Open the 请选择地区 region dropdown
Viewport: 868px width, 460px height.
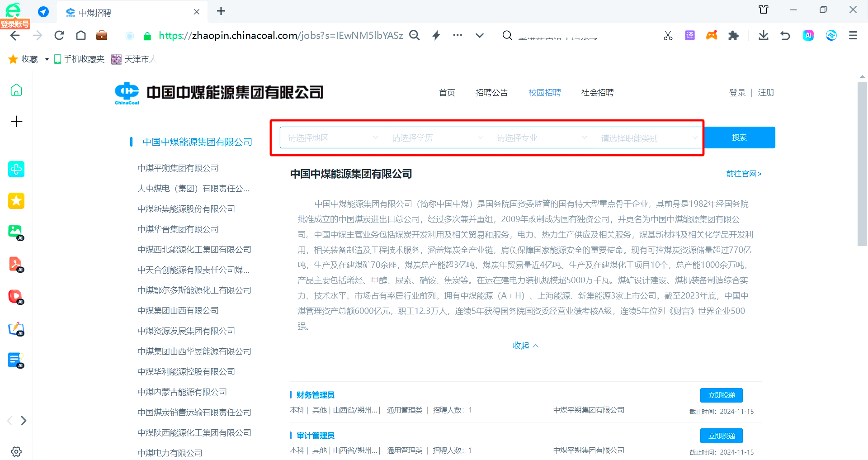point(331,138)
